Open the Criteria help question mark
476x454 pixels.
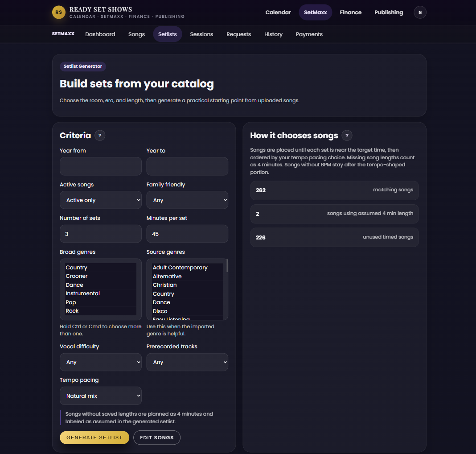click(x=100, y=136)
